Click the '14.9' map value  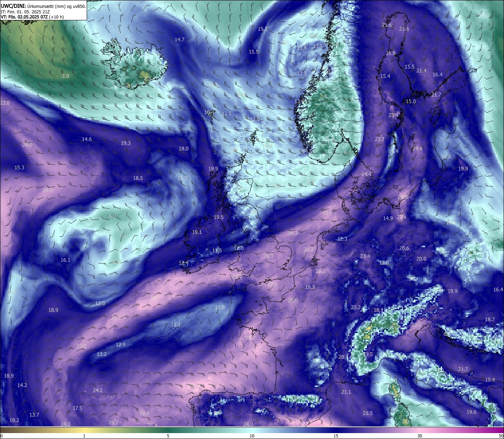coord(388,219)
